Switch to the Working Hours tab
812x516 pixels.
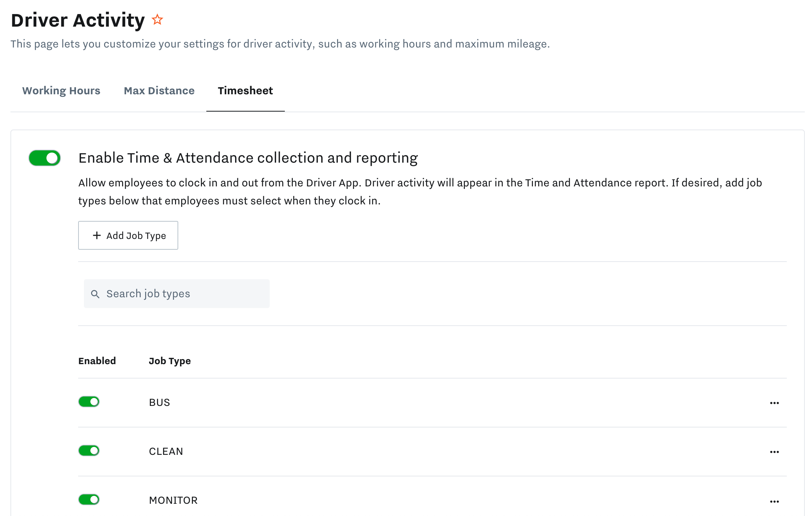pos(61,91)
